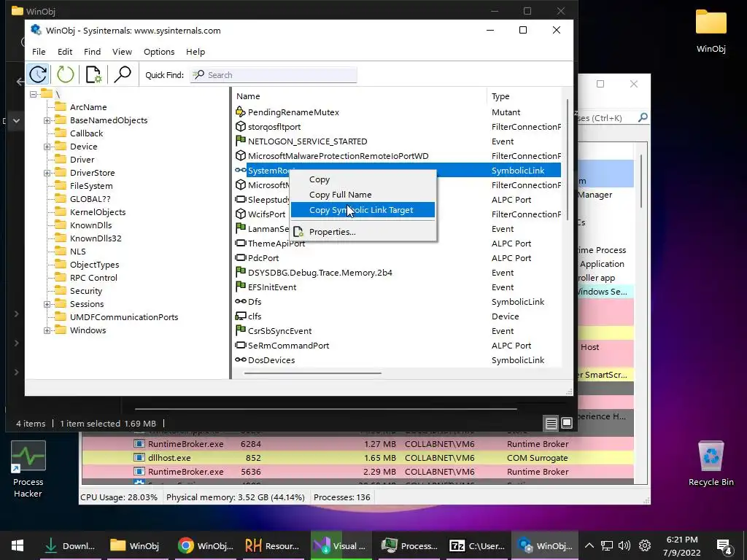Screen dimensions: 747x560
Task: Open Process Hacker desktop shortcut
Action: (x=28, y=470)
